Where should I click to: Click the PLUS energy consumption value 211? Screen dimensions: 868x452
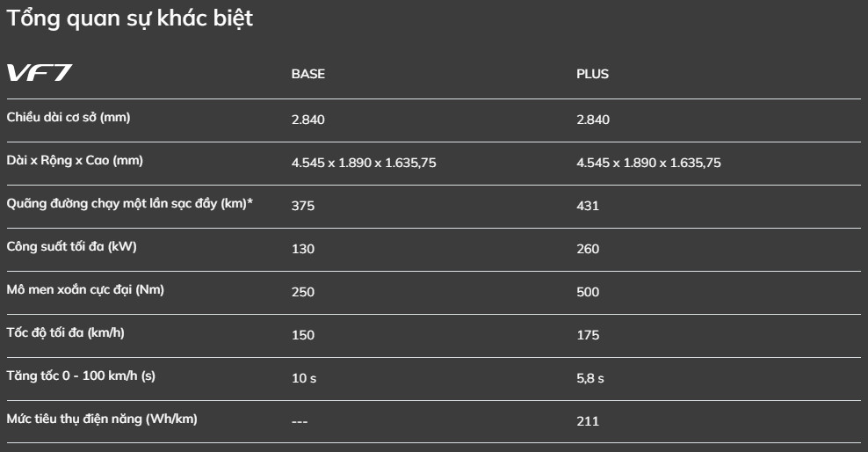click(588, 421)
